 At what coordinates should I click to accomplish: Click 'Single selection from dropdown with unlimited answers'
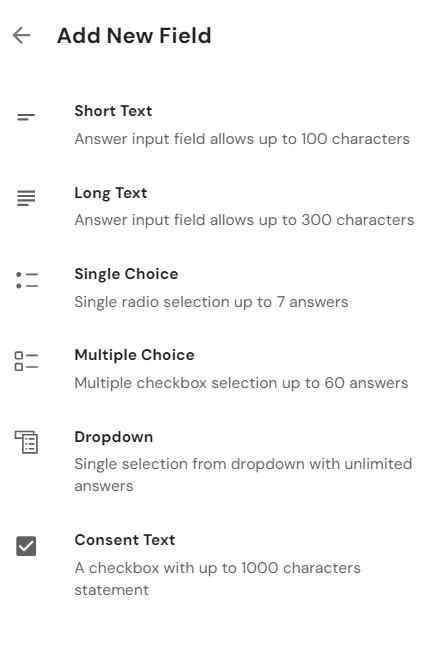click(x=243, y=475)
